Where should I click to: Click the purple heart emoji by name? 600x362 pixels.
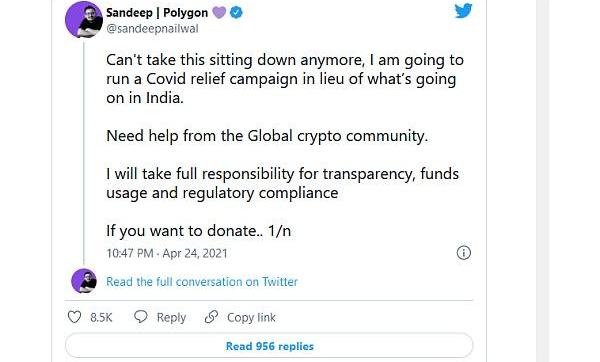coord(219,13)
